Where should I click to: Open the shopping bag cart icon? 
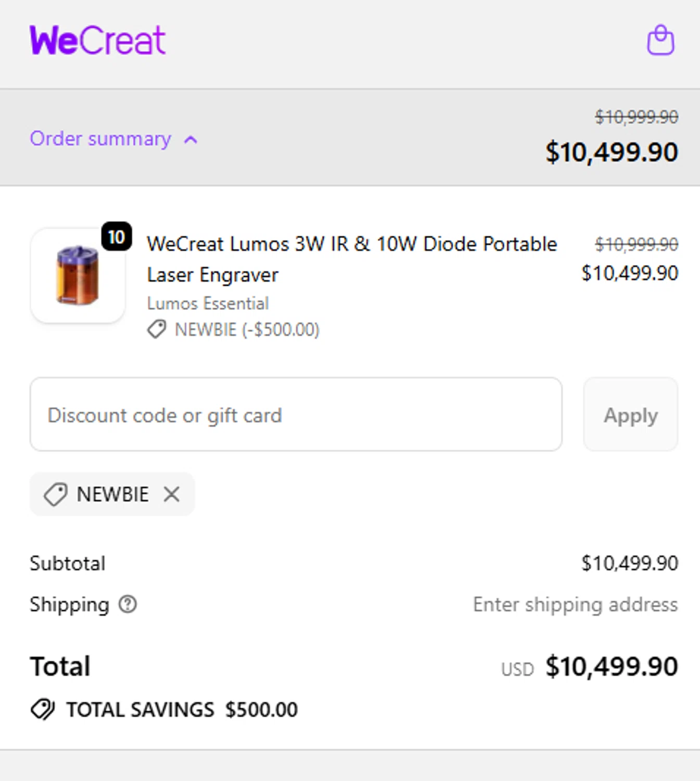click(x=660, y=40)
